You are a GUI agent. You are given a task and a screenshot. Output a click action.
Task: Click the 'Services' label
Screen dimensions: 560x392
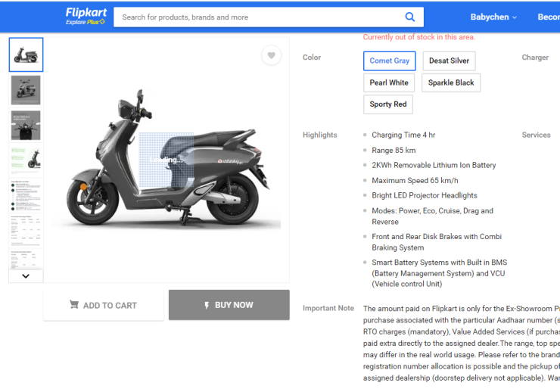tap(536, 135)
